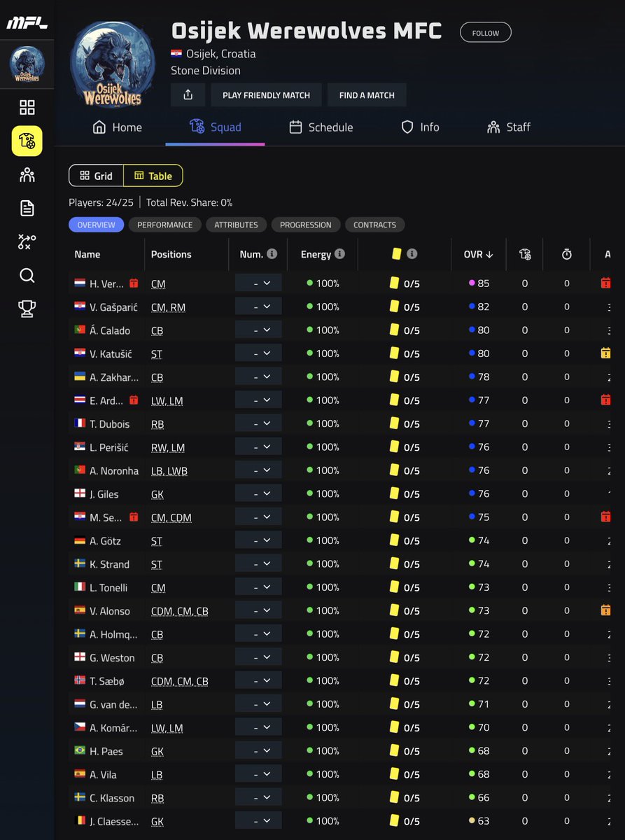
Task: Click player name A. Vila
Action: (x=103, y=774)
